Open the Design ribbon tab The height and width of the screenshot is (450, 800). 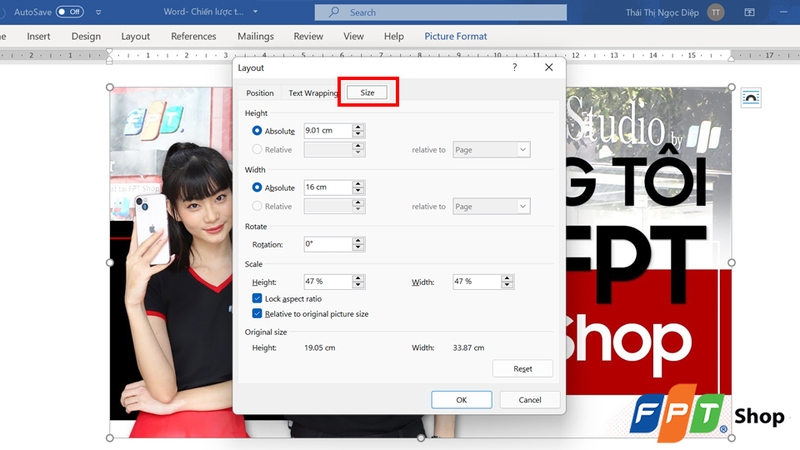pos(86,36)
